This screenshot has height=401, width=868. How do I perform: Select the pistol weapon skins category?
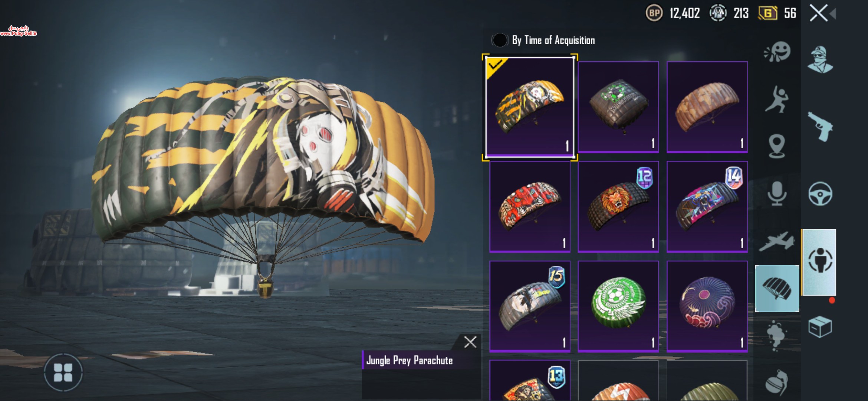point(820,127)
